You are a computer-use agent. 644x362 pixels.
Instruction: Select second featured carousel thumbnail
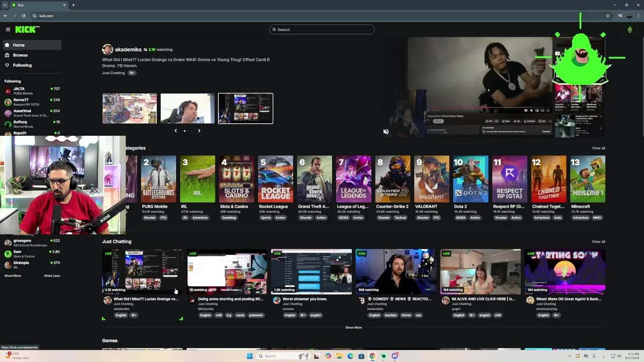click(x=188, y=109)
